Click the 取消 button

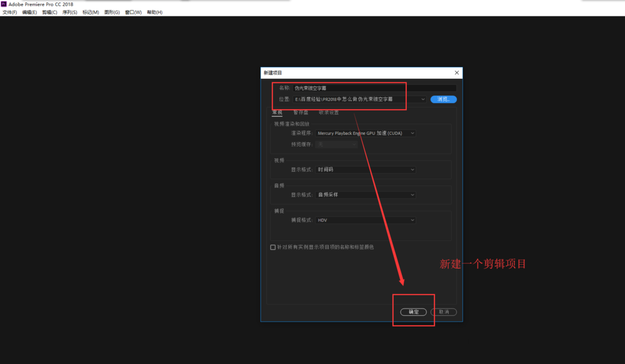click(x=444, y=312)
